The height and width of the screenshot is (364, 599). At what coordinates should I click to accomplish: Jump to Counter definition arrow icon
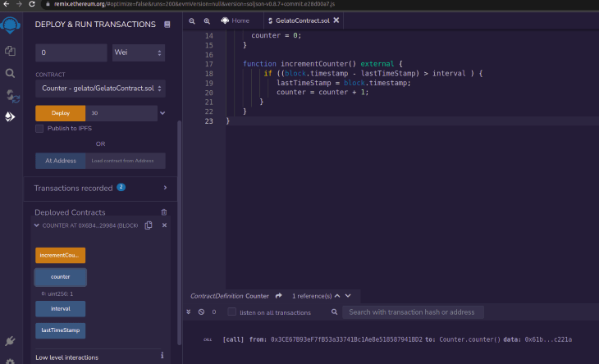coord(278,296)
